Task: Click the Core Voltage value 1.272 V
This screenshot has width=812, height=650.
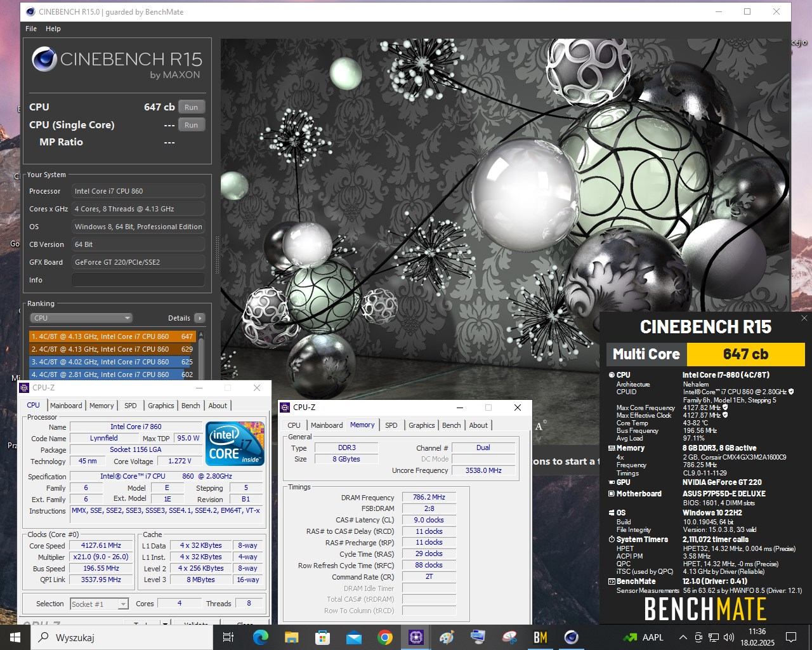Action: pos(180,461)
